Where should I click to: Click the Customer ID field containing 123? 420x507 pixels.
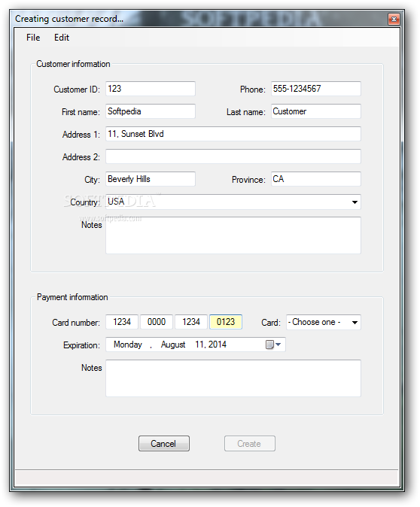click(x=151, y=89)
